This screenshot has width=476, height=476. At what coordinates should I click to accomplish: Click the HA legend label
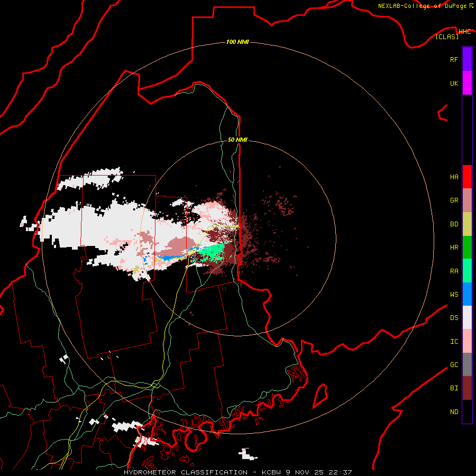tap(454, 177)
